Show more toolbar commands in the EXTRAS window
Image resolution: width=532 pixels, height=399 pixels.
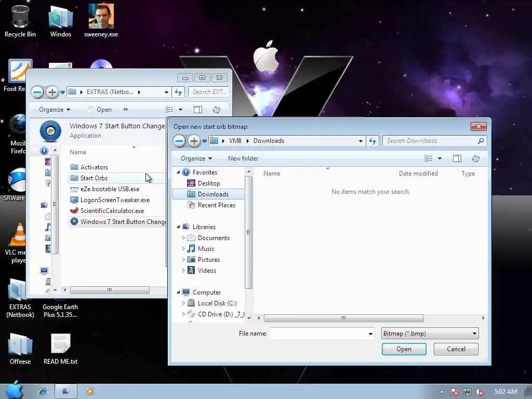pyautogui.click(x=126, y=109)
